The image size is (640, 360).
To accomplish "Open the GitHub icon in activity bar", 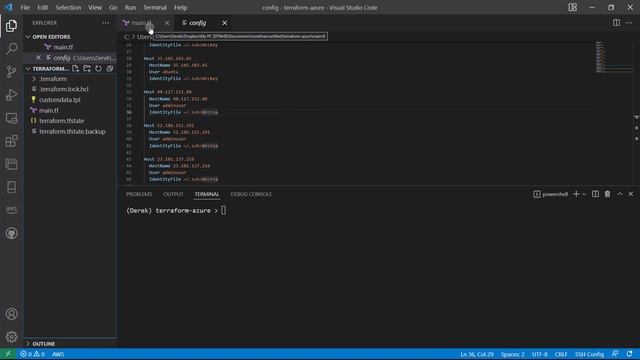I will pyautogui.click(x=11, y=233).
